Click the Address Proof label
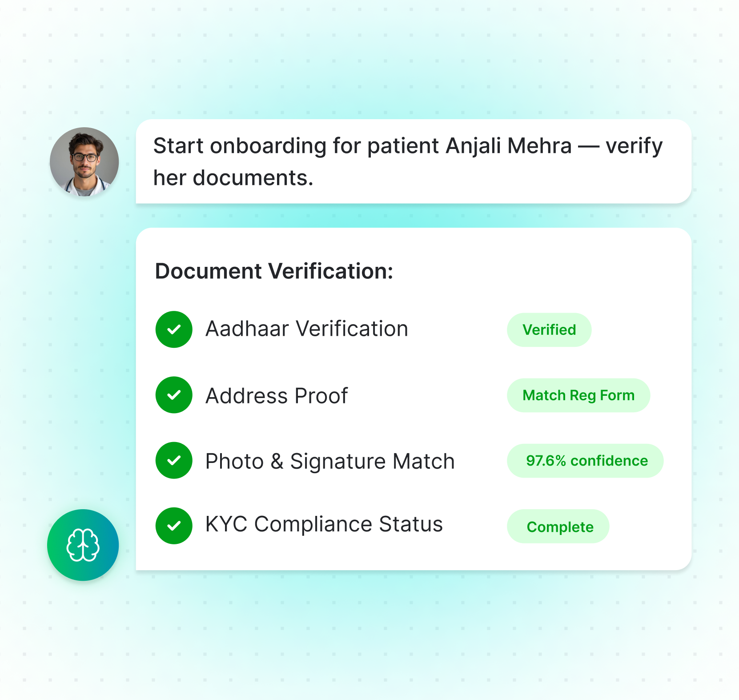 pos(277,396)
